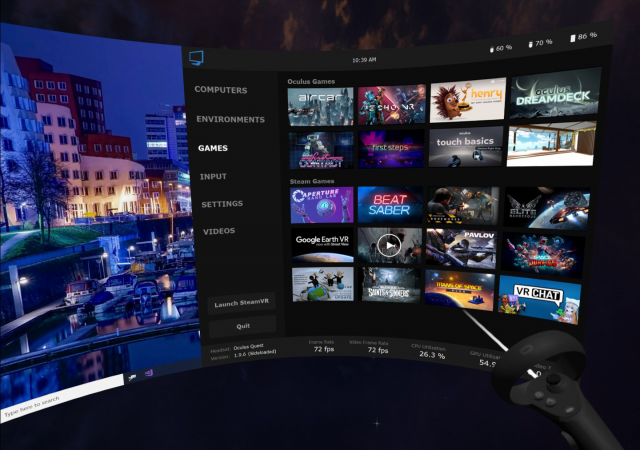Select the Games menu section
The image size is (640, 450).
click(213, 148)
